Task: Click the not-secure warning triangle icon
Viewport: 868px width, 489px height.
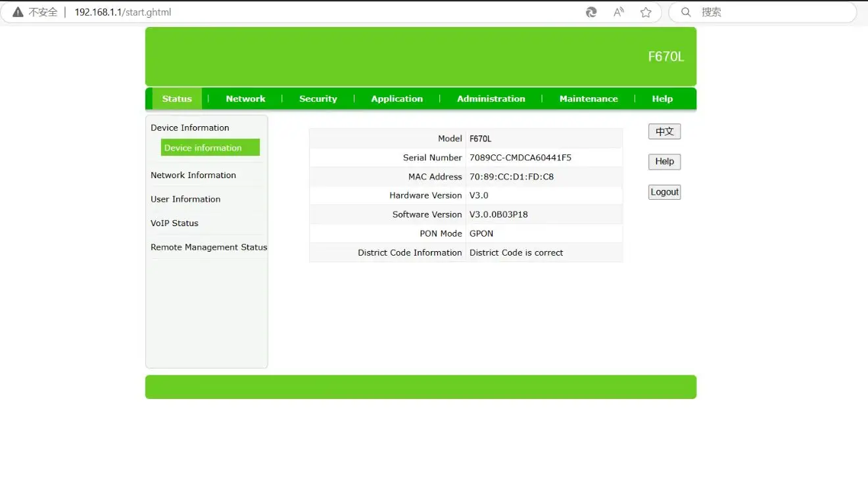Action: coord(18,12)
